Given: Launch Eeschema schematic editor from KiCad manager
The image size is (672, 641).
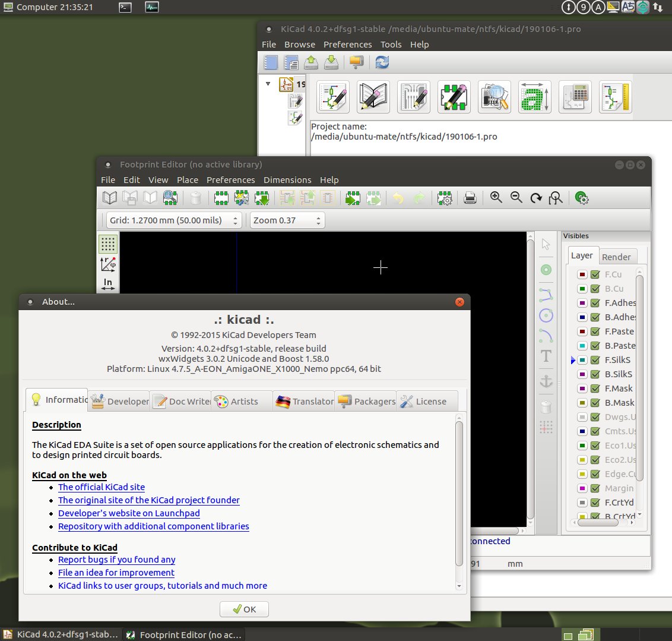Looking at the screenshot, I should click(x=333, y=97).
